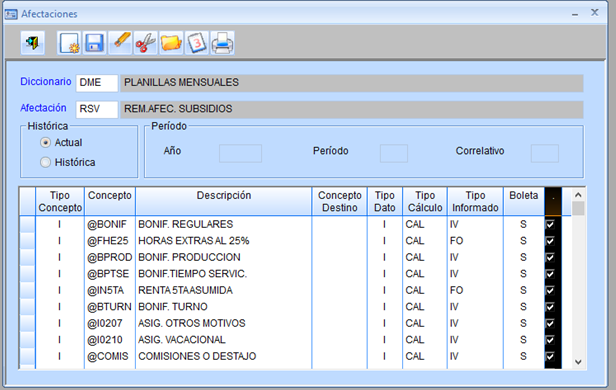The height and width of the screenshot is (390, 616).
Task: Click the Tipo Dato column header
Action: (385, 201)
